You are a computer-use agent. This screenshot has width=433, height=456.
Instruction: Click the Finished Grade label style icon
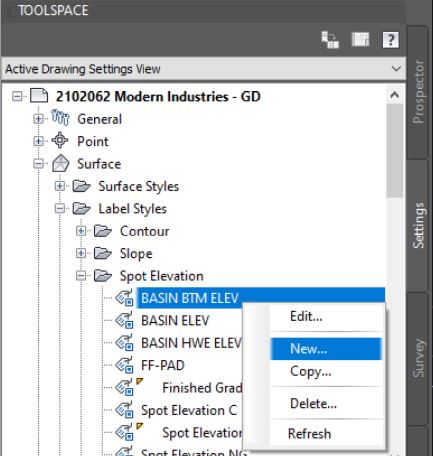[x=124, y=387]
